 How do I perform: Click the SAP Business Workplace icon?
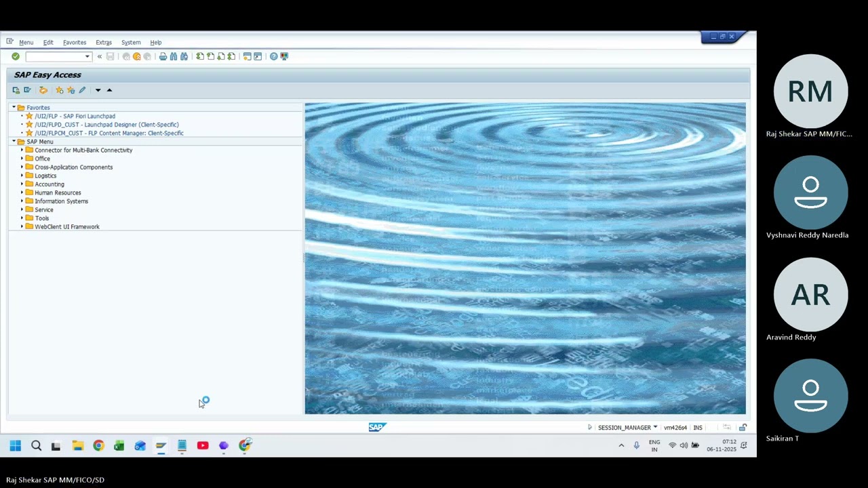coord(43,90)
